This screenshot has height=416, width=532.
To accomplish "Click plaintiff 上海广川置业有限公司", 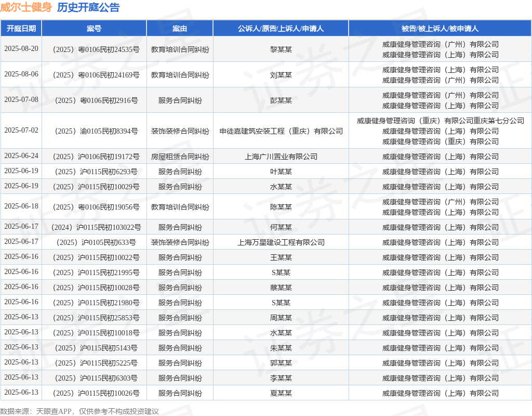I will point(281,157).
